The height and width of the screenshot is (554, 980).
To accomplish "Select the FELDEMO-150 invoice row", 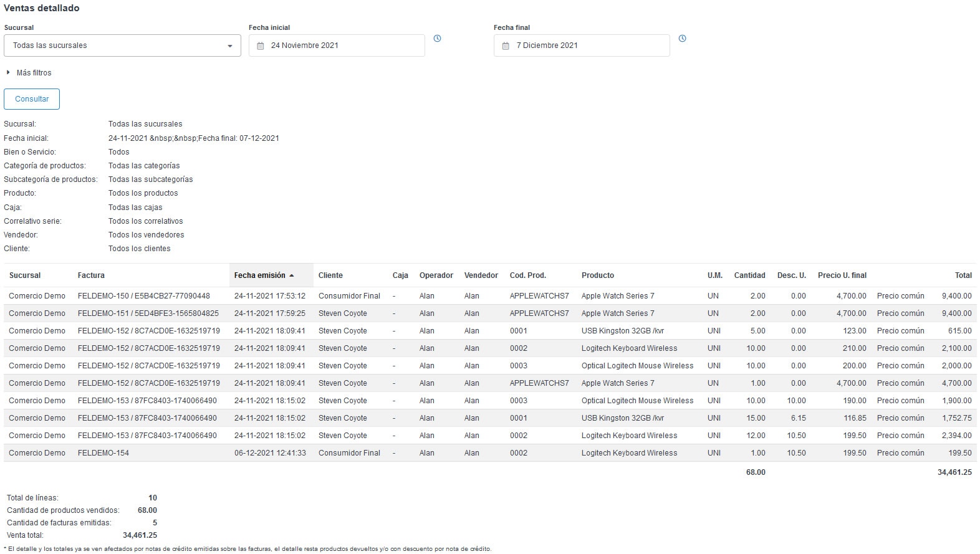I will click(143, 296).
